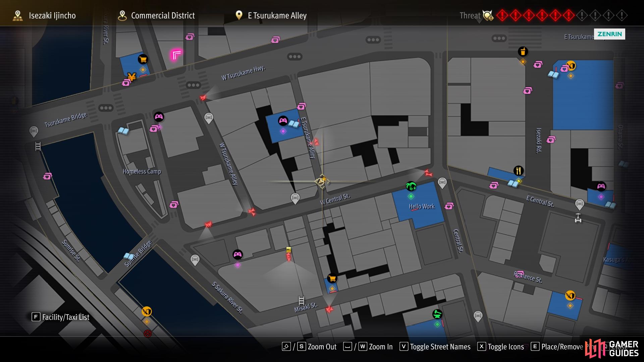Click the Romance St. street name
The height and width of the screenshot is (362, 644).
coord(528,277)
